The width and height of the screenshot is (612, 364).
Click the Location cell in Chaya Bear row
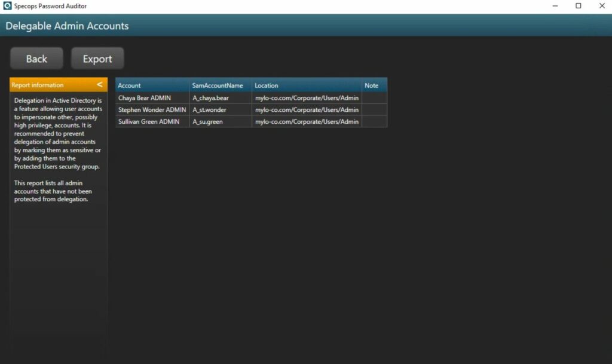tap(307, 98)
